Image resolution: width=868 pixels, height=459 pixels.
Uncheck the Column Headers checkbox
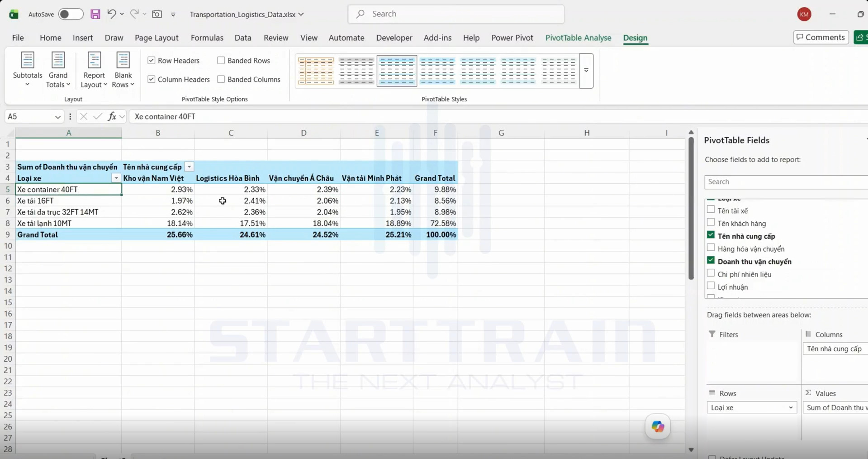(152, 79)
